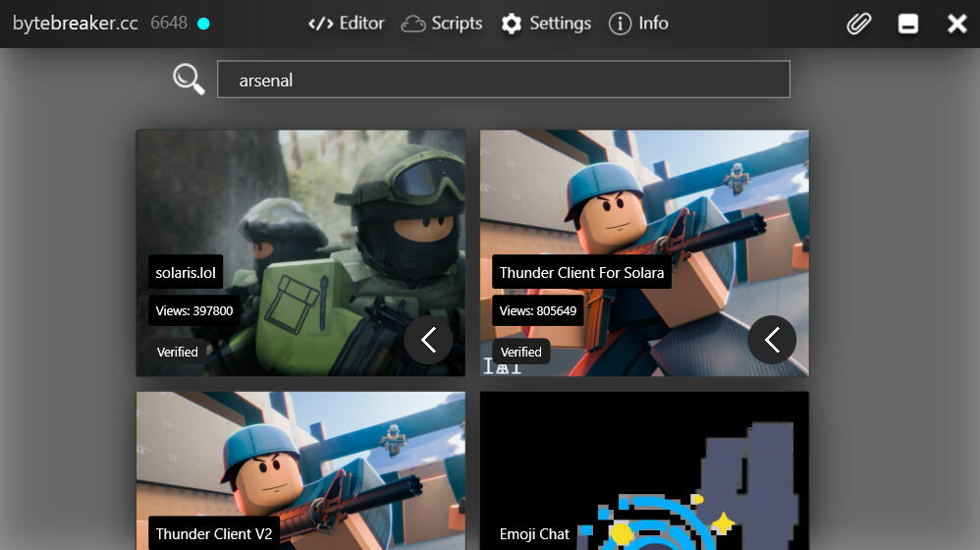Click the paperclip attach icon

tap(859, 24)
